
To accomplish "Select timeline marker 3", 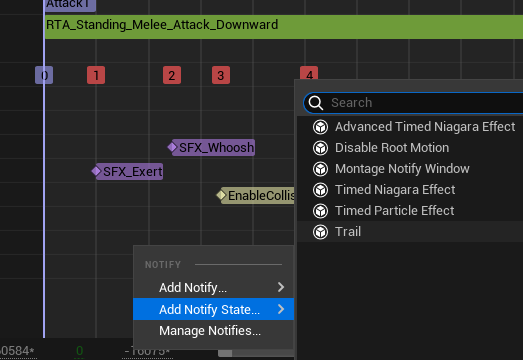I will pyautogui.click(x=221, y=75).
